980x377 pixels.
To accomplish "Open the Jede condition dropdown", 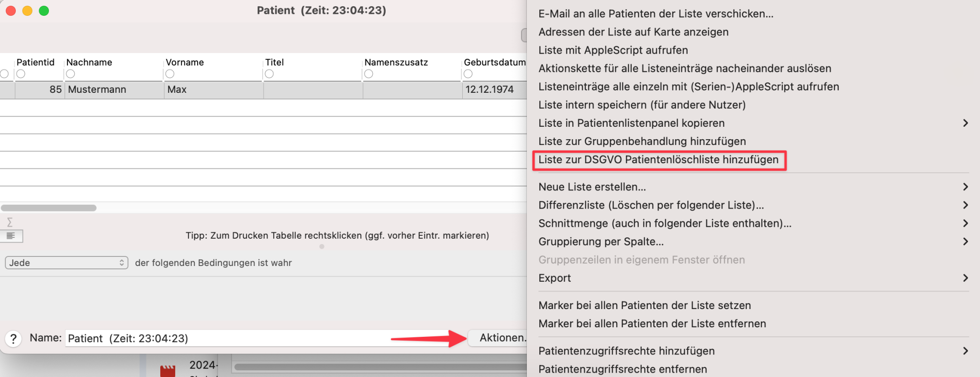I will pyautogui.click(x=67, y=263).
